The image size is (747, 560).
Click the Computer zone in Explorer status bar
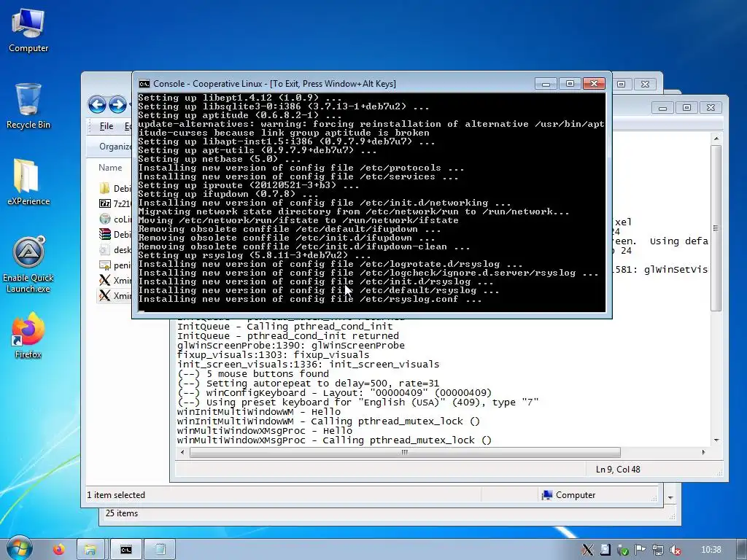pos(569,495)
